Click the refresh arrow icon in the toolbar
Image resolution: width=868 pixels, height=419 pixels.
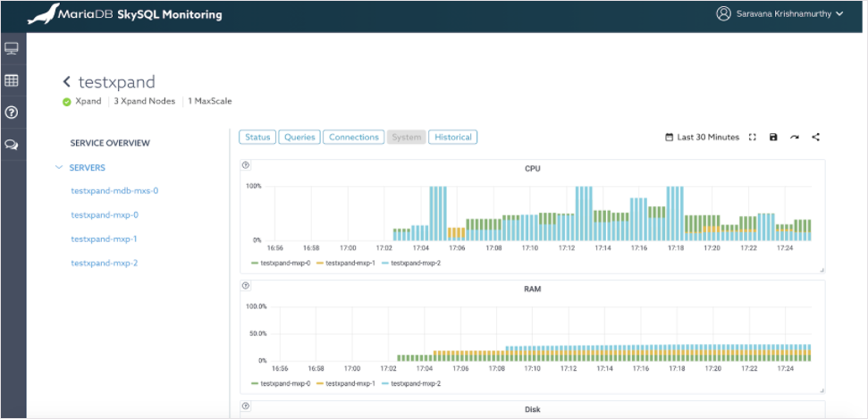coord(795,138)
